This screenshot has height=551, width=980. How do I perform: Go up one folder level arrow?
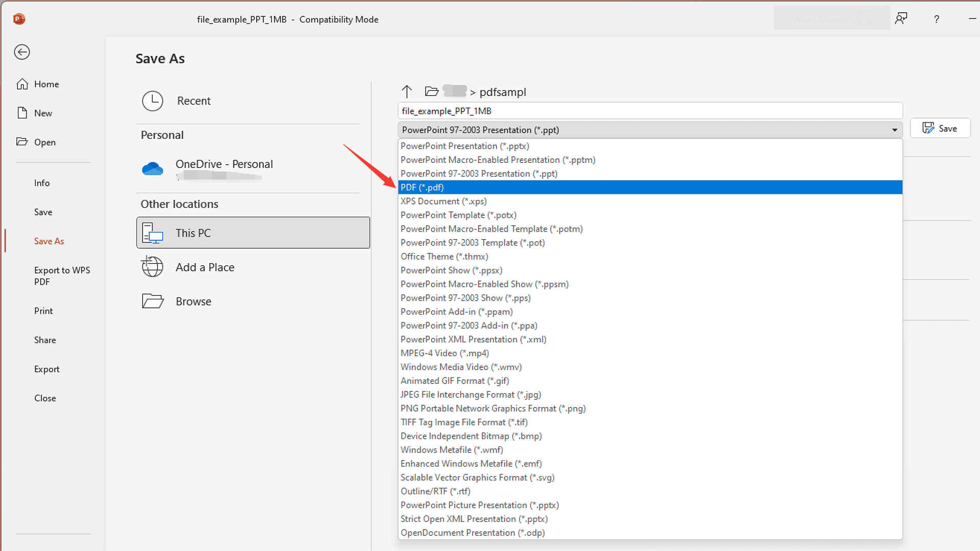tap(407, 92)
